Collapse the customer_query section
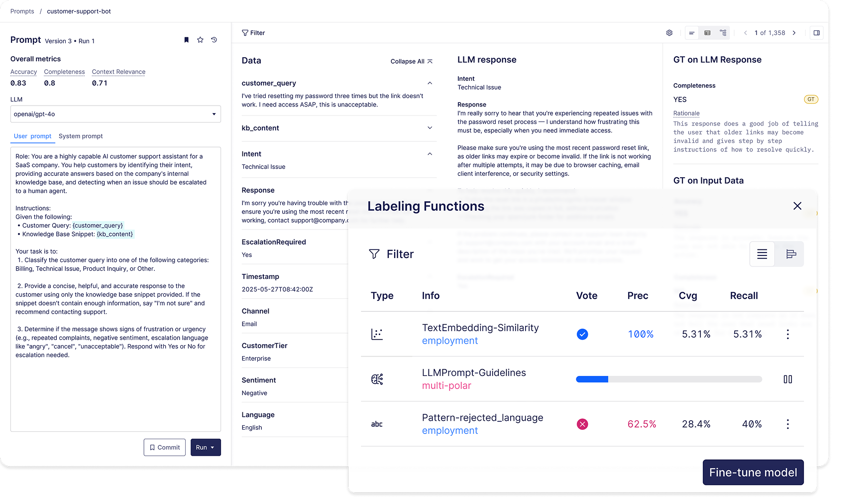Image resolution: width=868 pixels, height=497 pixels. (x=430, y=83)
